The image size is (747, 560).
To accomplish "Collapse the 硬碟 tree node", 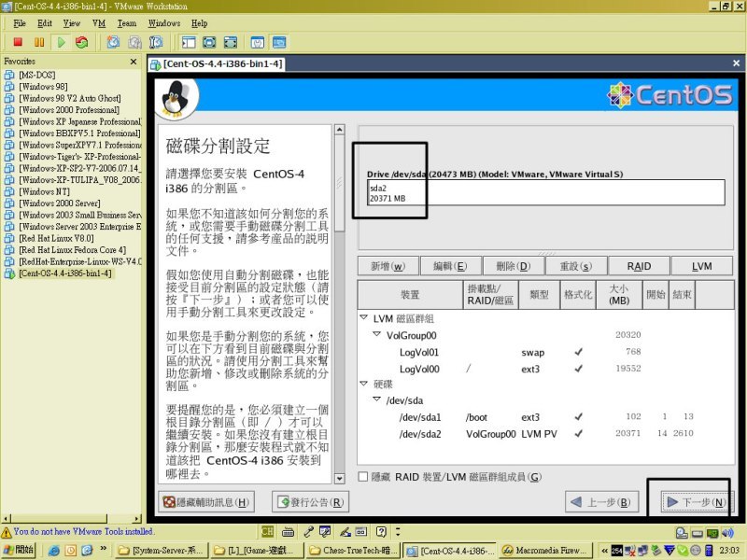I will [x=364, y=384].
